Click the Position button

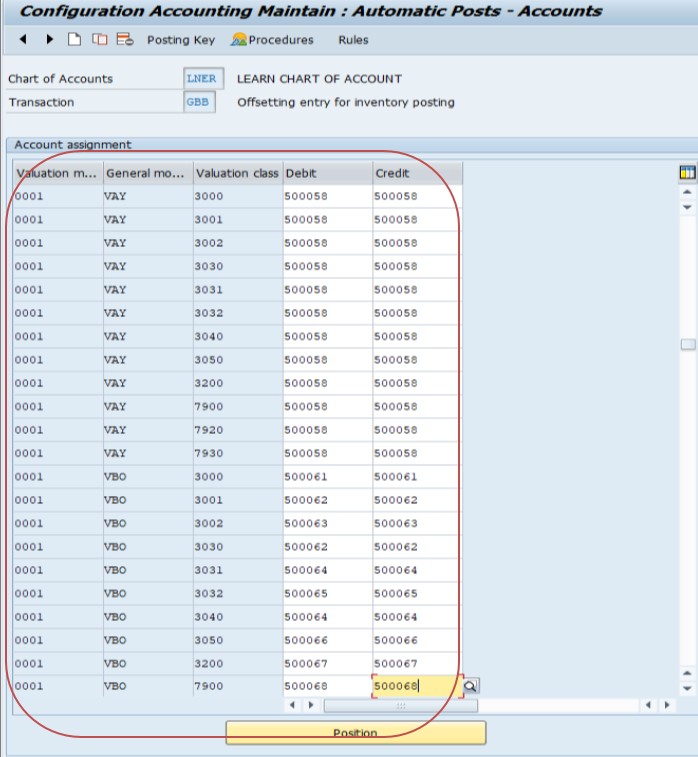pos(356,733)
